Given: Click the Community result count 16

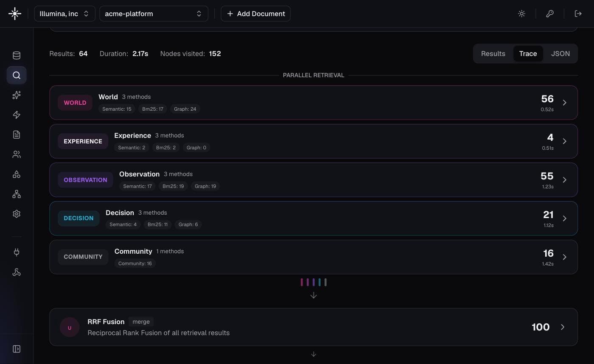Looking at the screenshot, I should tap(548, 253).
